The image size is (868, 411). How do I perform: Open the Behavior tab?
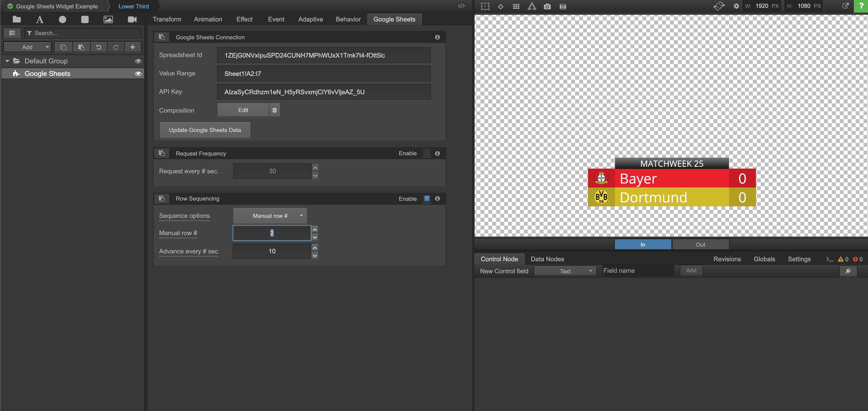coord(348,19)
